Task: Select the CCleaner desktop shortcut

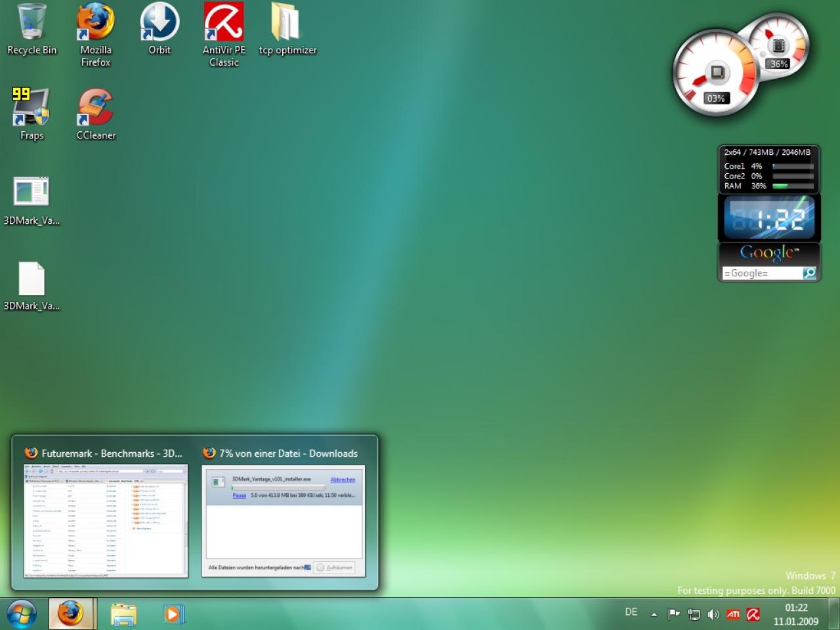Action: (96, 115)
